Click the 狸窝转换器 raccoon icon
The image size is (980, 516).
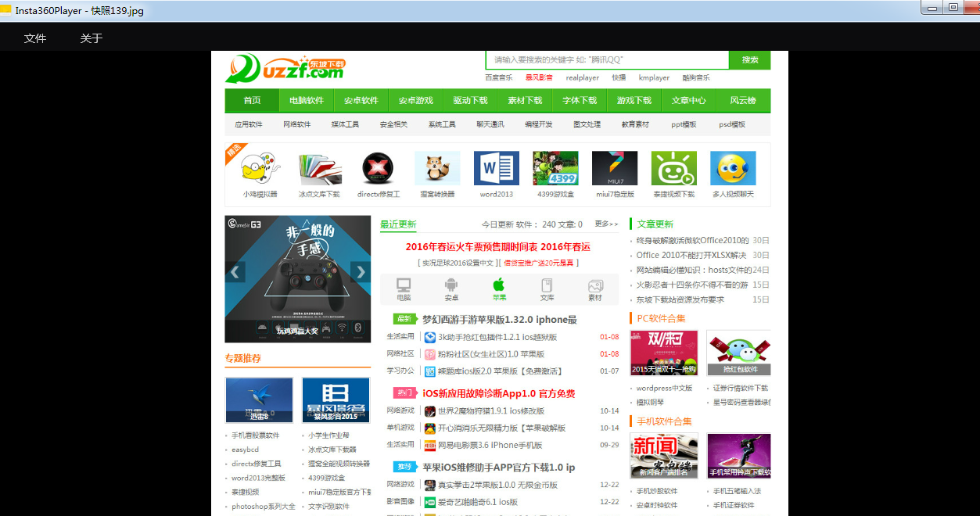(437, 168)
